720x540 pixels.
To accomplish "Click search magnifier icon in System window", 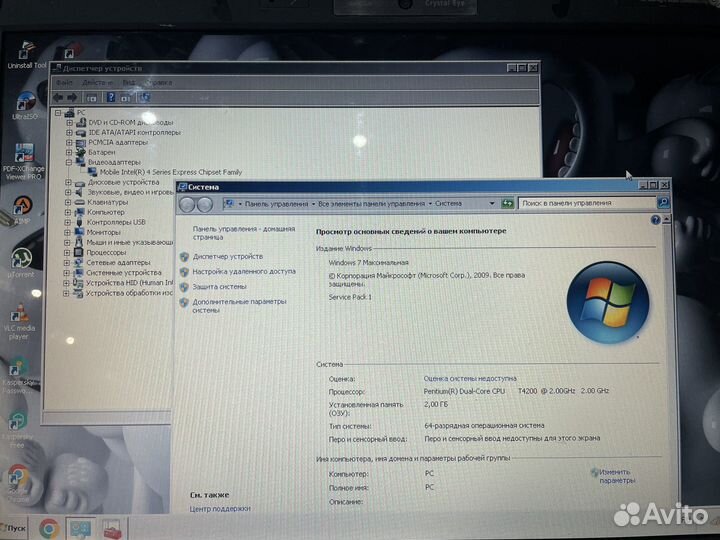I will [663, 202].
